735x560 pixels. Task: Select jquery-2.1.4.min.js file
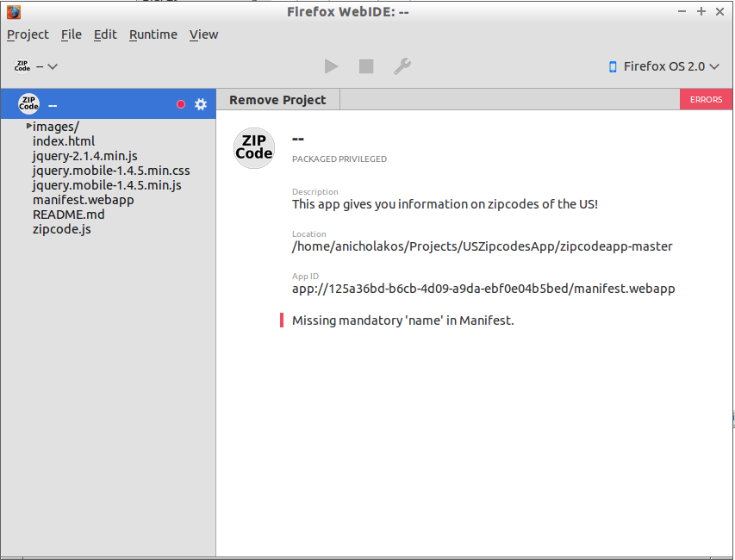click(x=84, y=156)
